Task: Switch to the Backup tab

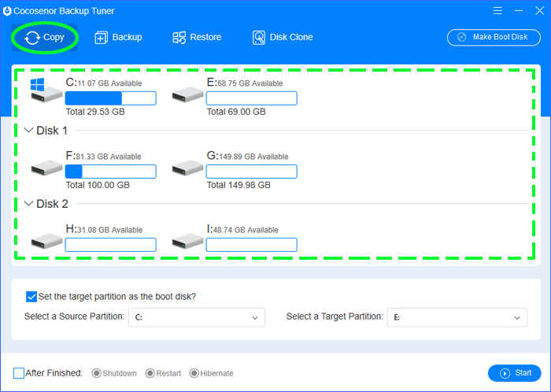Action: pos(118,37)
